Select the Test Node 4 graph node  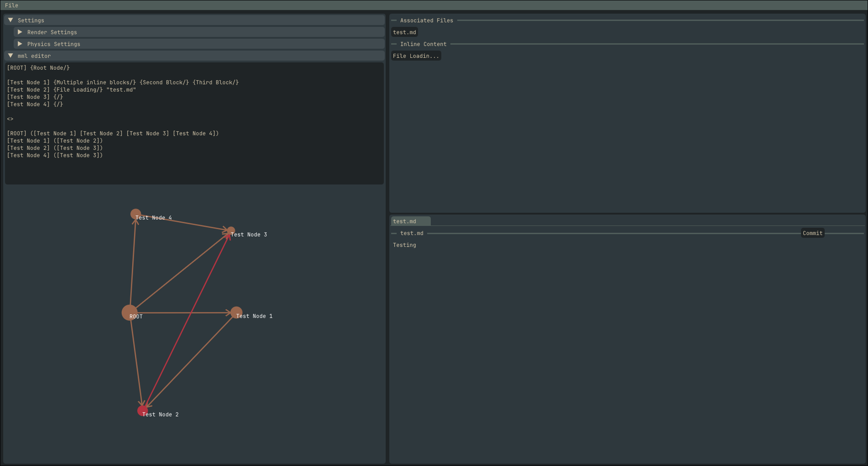[136, 214]
